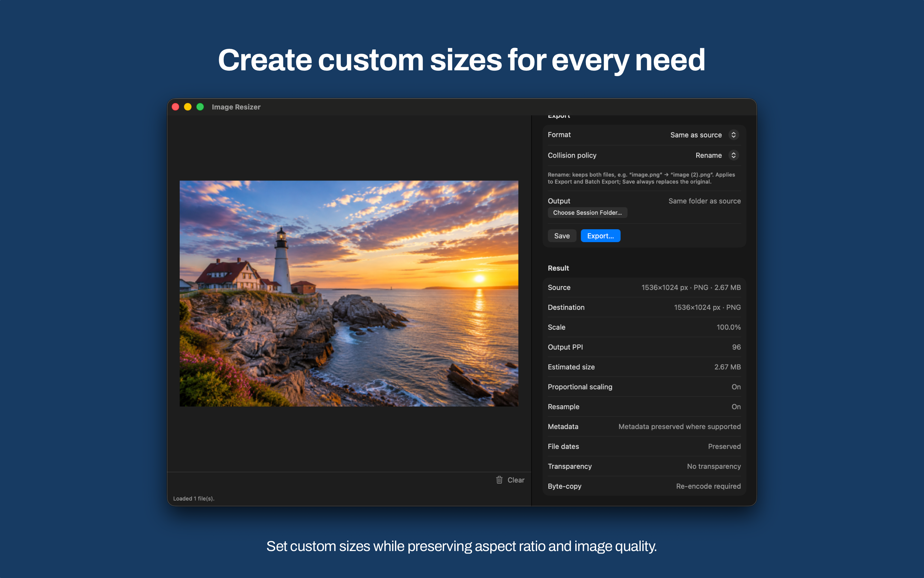Click the 'Collision policy' label

(x=572, y=155)
